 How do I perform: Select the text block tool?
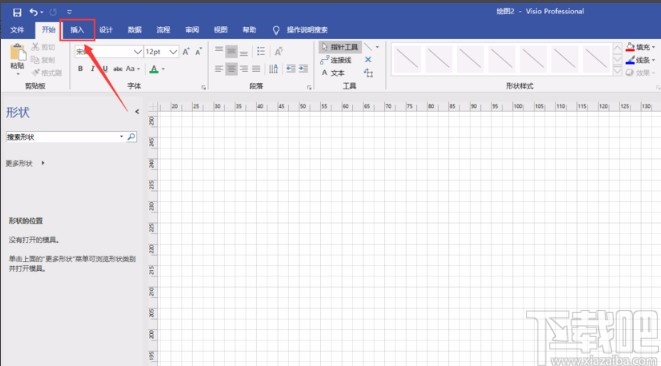click(x=368, y=73)
